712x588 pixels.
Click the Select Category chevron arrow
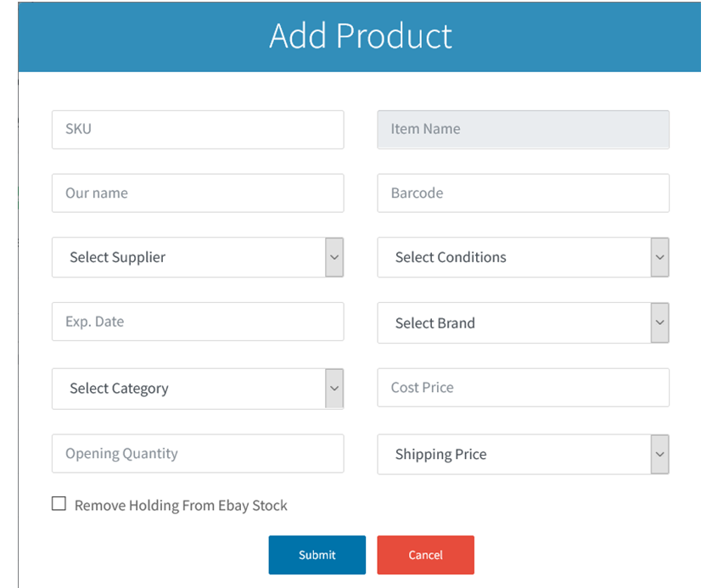tap(334, 389)
